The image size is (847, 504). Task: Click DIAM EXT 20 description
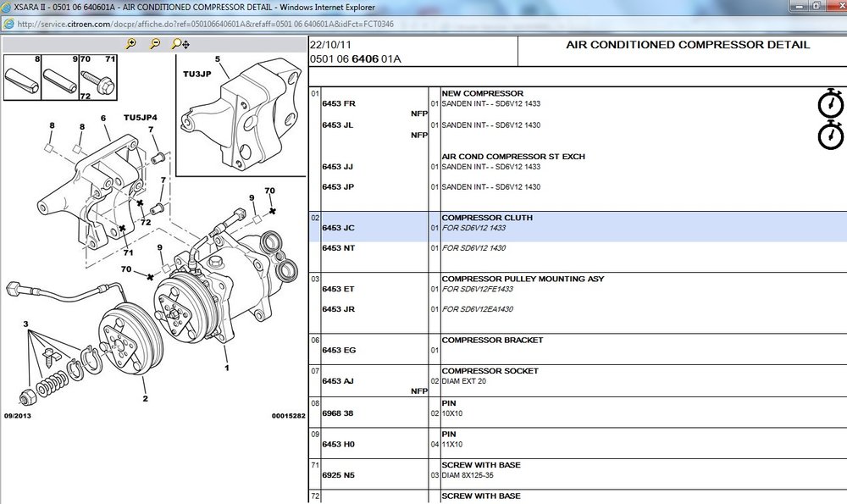point(463,381)
